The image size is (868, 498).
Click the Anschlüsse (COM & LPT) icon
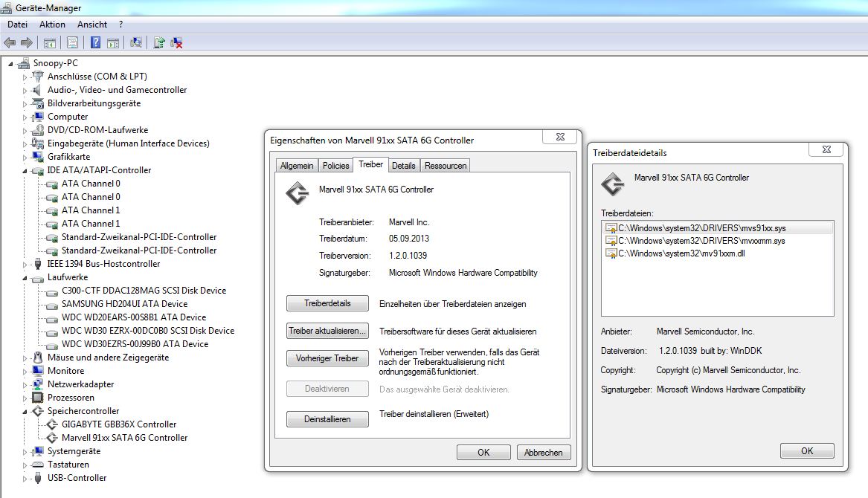click(38, 77)
